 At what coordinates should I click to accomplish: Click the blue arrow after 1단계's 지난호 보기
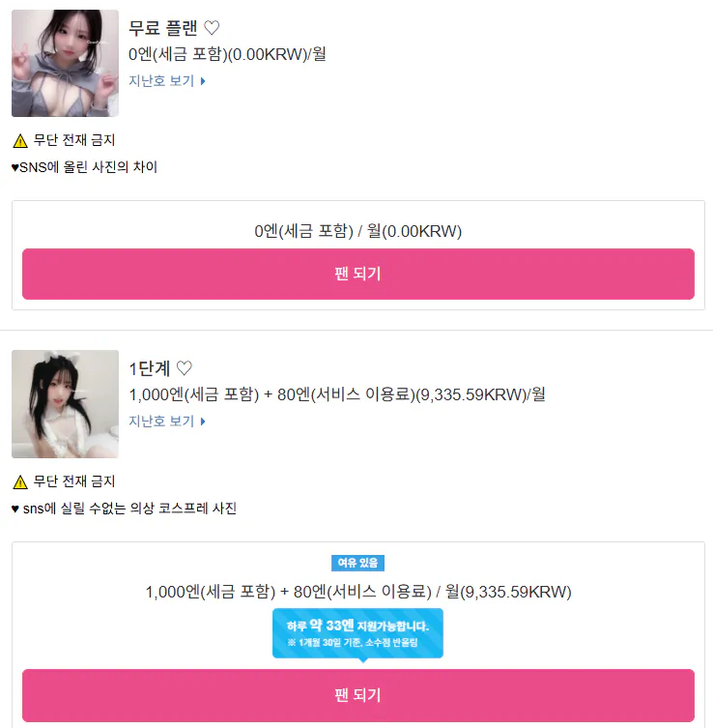(203, 422)
